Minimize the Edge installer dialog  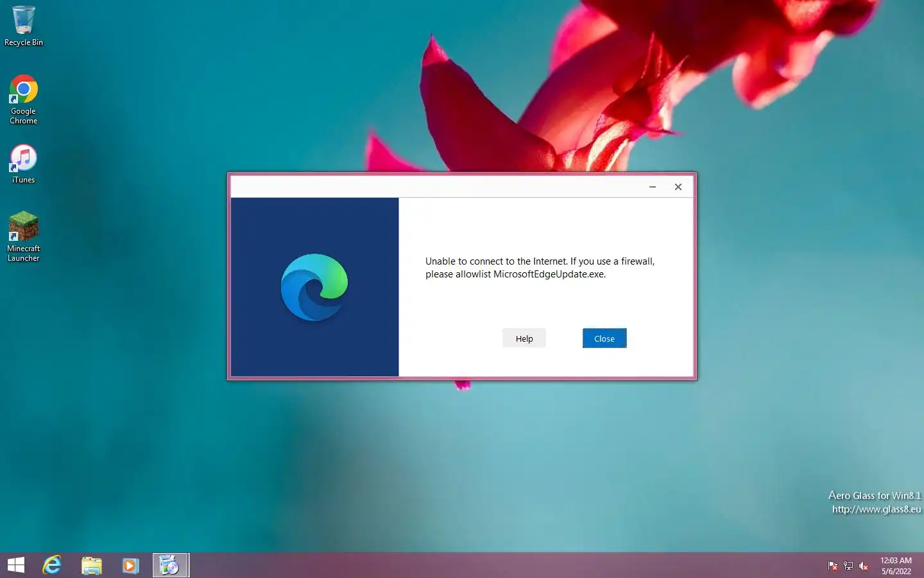point(653,187)
